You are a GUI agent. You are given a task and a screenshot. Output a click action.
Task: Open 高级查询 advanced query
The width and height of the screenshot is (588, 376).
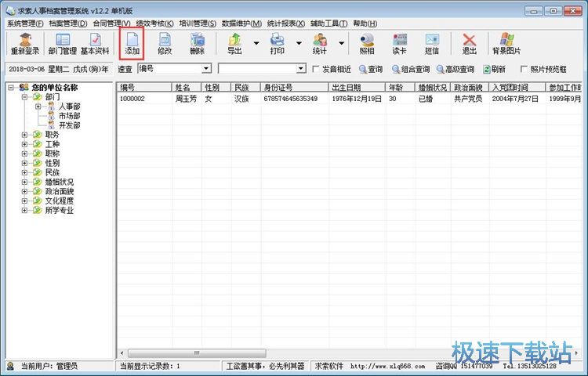456,69
